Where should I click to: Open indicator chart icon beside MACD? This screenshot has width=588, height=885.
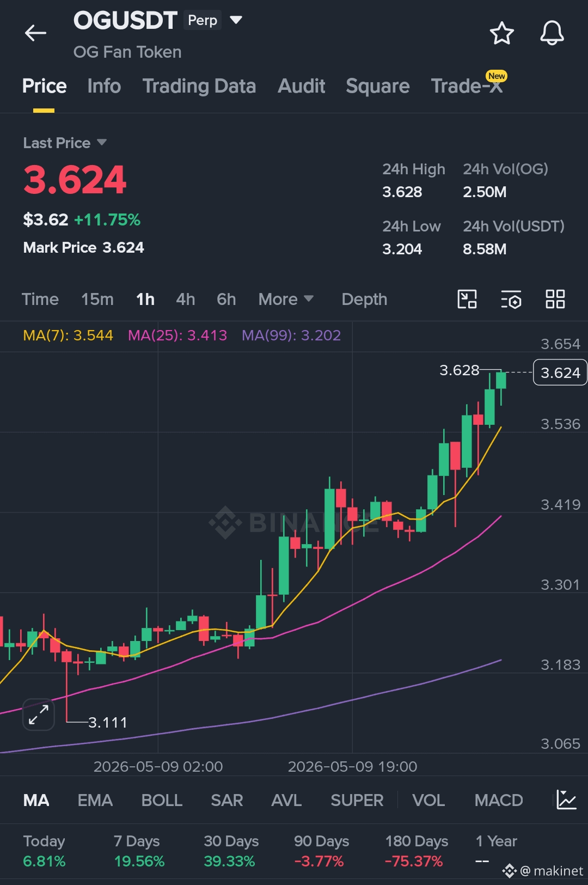[566, 799]
